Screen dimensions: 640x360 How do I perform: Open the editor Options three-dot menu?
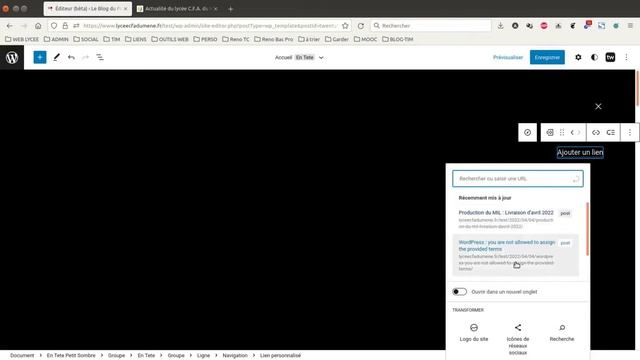(x=627, y=58)
